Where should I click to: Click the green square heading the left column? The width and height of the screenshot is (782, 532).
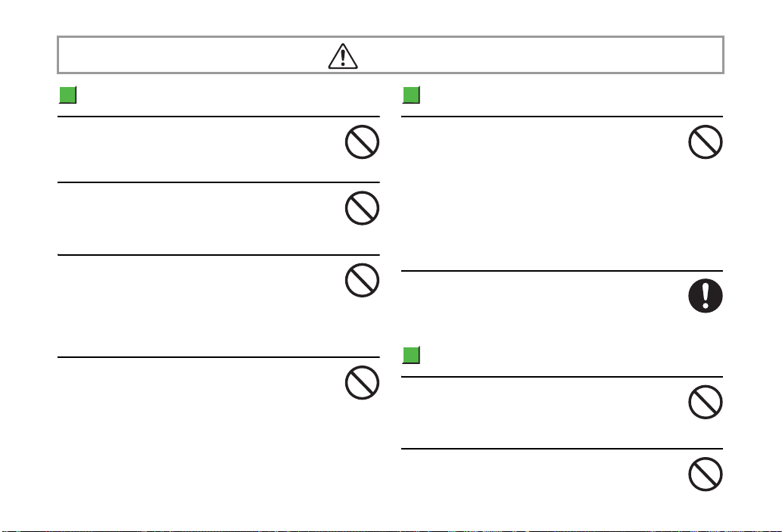[x=68, y=95]
